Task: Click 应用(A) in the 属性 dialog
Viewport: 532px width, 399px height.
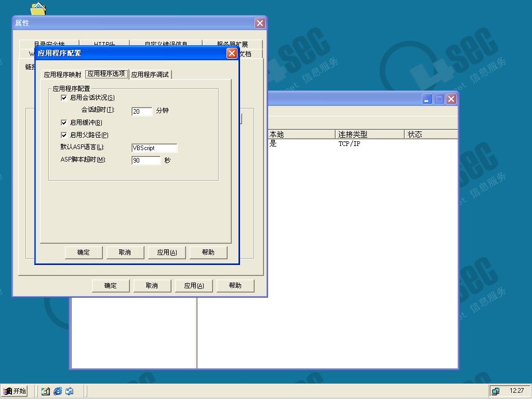Action: click(194, 286)
